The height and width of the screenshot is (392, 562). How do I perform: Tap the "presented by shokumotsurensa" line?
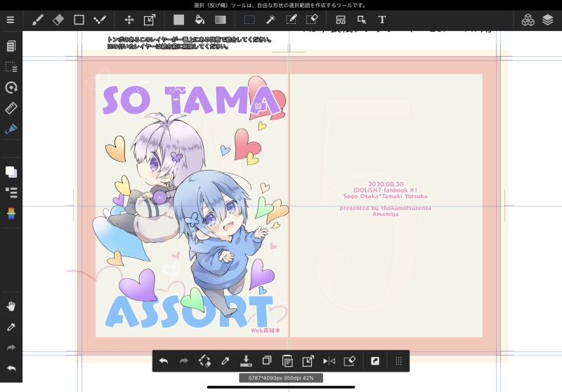pos(385,208)
